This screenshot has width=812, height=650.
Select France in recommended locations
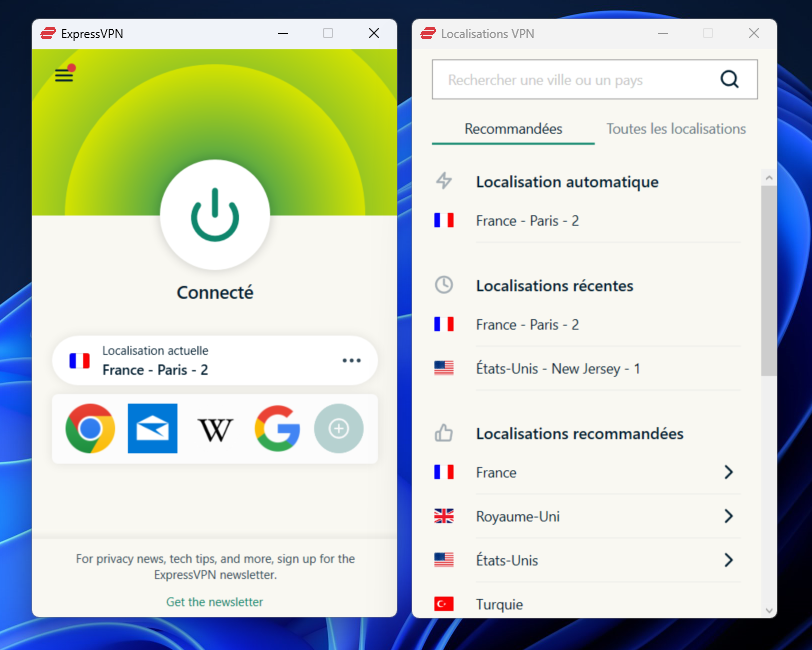tap(587, 472)
